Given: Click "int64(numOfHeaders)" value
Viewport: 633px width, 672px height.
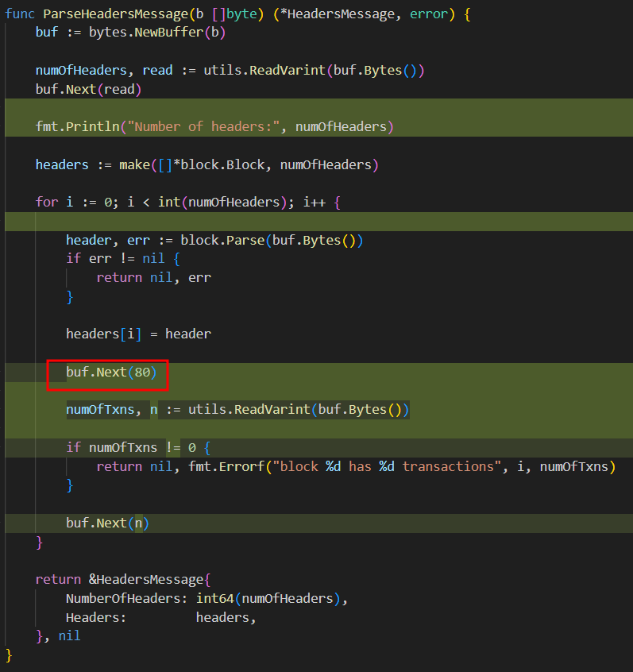Looking at the screenshot, I should (x=268, y=599).
